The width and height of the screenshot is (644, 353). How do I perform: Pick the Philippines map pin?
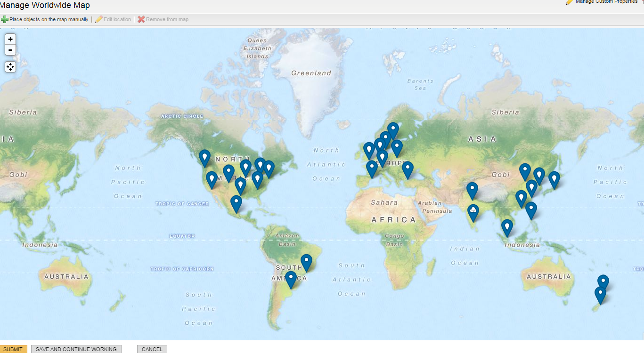[x=531, y=211]
